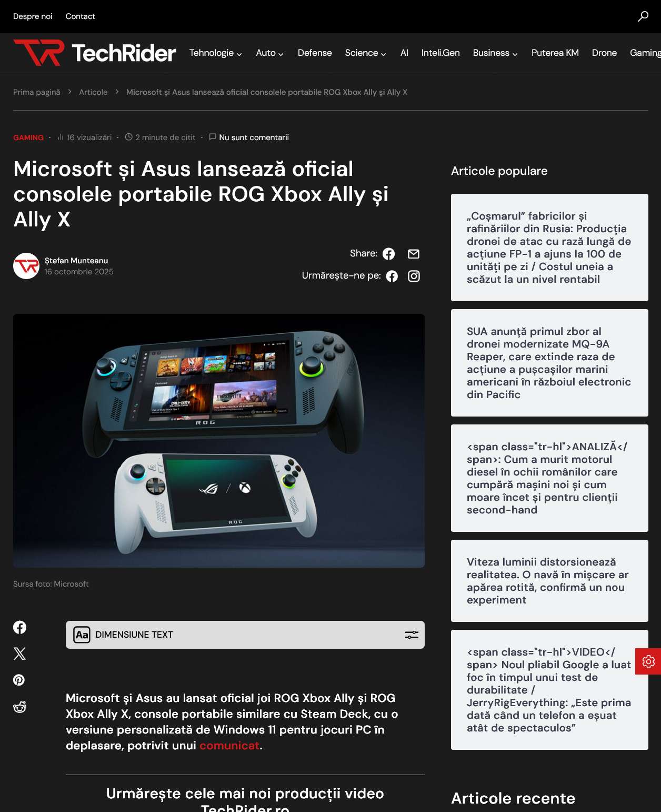Share article via Facebook icon next to Share

click(388, 254)
